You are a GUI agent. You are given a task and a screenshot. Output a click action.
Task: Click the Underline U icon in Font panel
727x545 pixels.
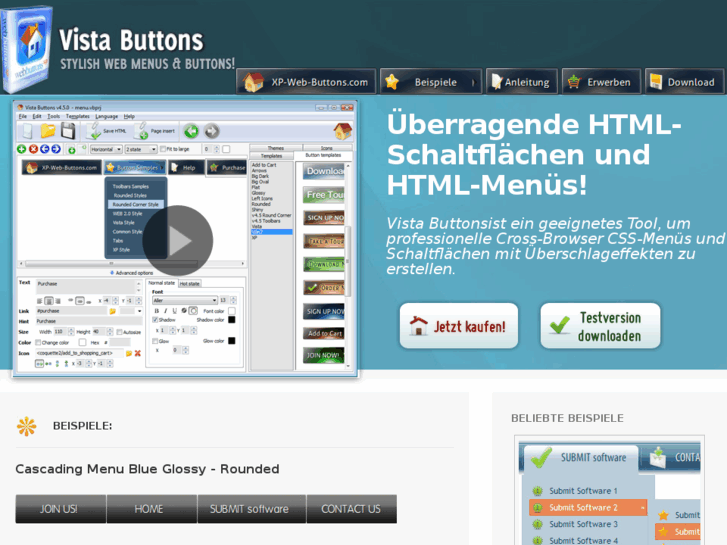click(x=174, y=311)
